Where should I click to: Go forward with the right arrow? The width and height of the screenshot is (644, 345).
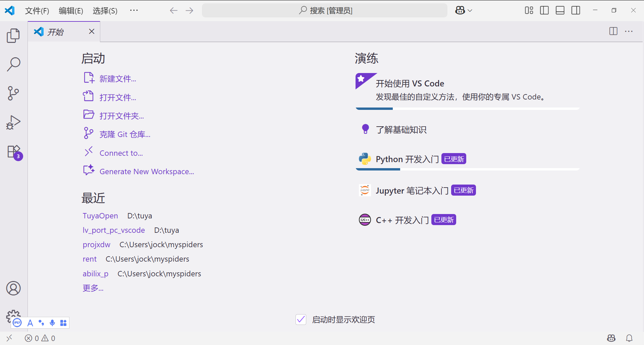[190, 10]
